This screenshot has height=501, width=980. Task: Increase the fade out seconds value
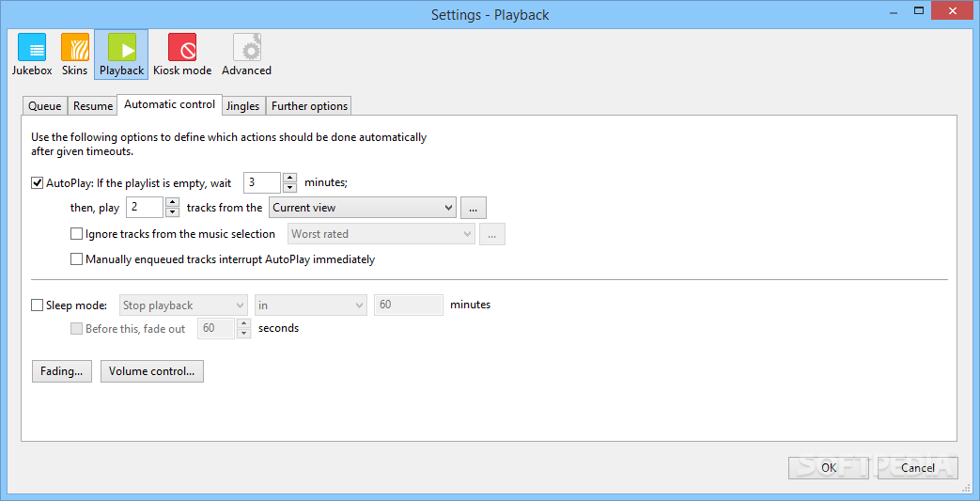[x=243, y=323]
